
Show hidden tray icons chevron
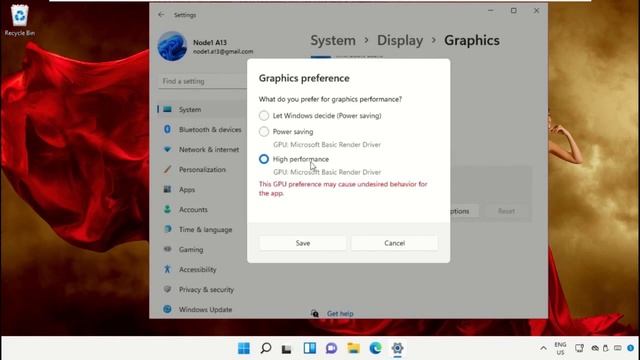click(543, 348)
